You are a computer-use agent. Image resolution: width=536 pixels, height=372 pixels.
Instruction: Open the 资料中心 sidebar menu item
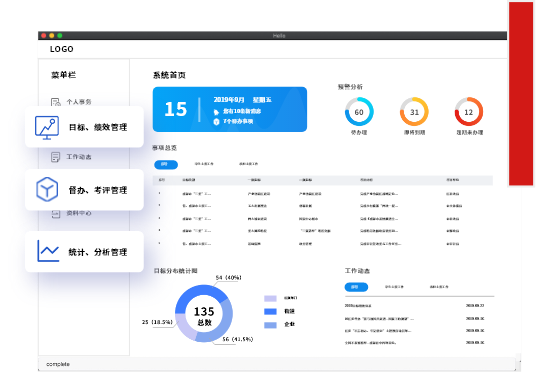79,214
